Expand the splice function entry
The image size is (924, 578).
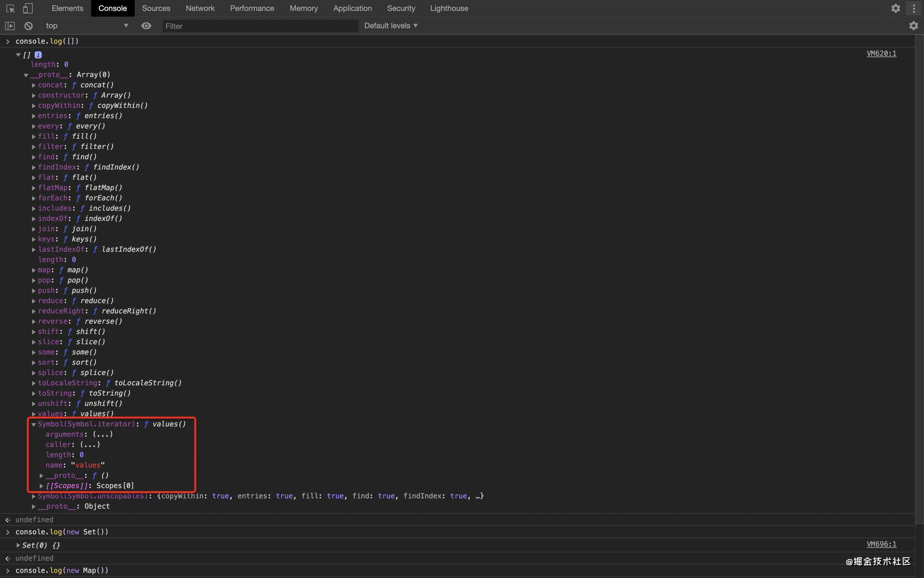[34, 373]
